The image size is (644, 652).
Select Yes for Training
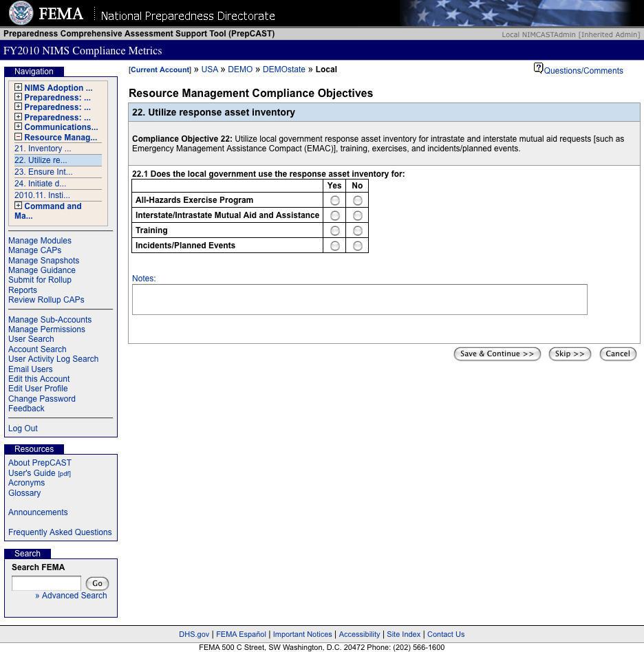point(335,231)
